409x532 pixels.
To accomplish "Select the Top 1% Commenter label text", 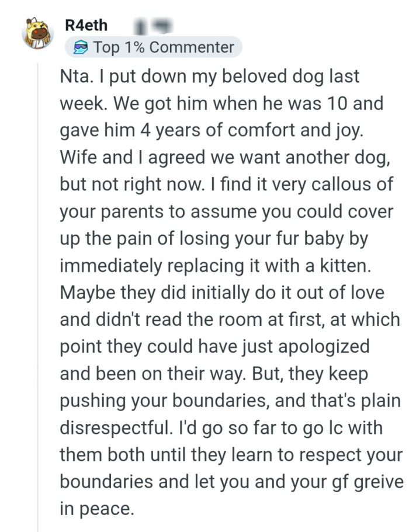I will (163, 48).
